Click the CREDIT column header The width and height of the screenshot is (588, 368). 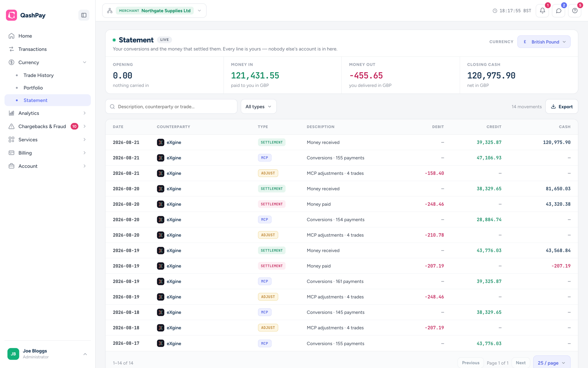pos(494,127)
